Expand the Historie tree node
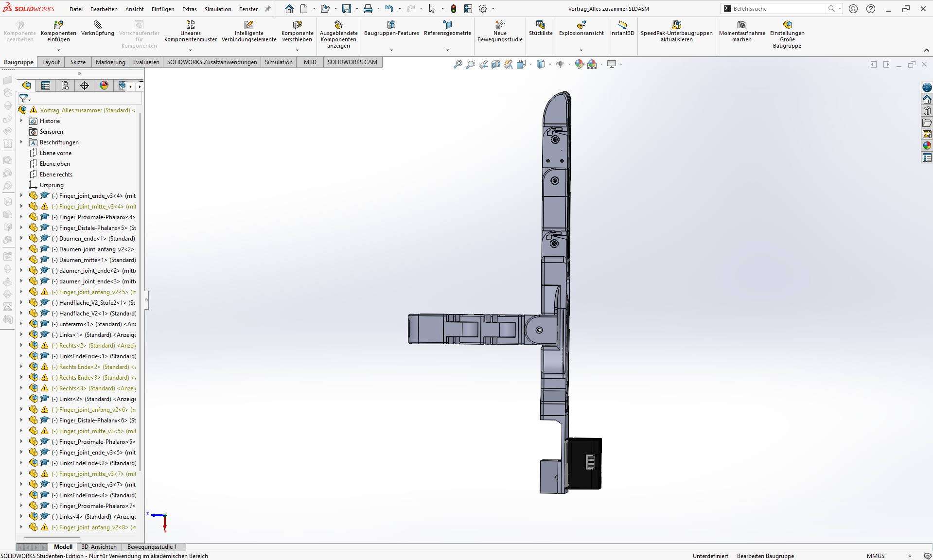This screenshot has height=560, width=933. [21, 121]
